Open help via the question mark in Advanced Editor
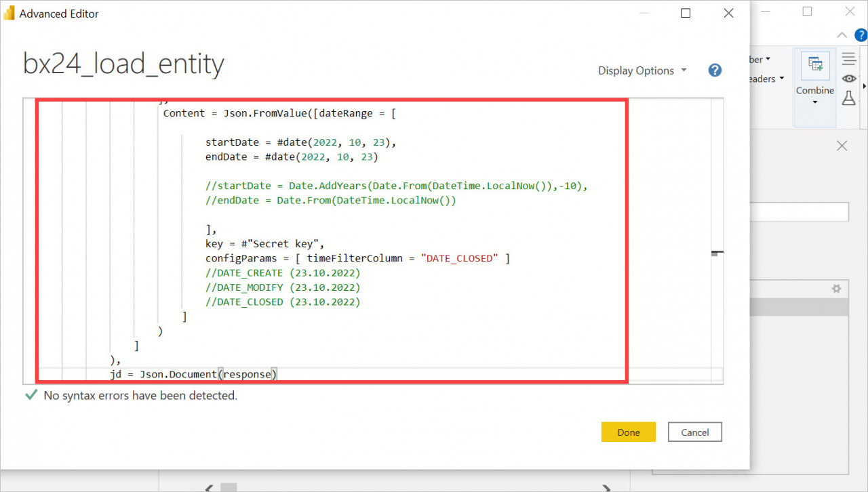Image resolution: width=868 pixels, height=492 pixels. tap(715, 70)
